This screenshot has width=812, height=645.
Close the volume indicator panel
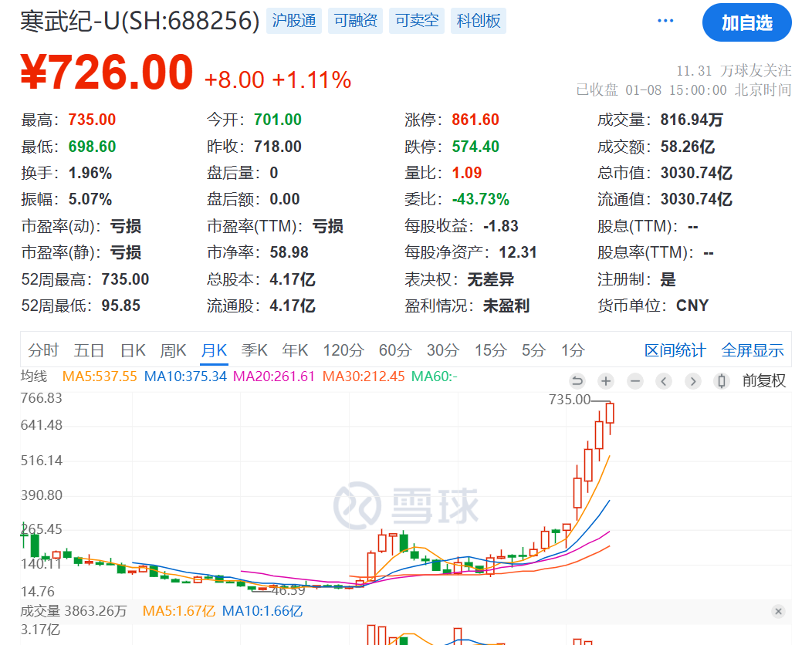coord(778,611)
